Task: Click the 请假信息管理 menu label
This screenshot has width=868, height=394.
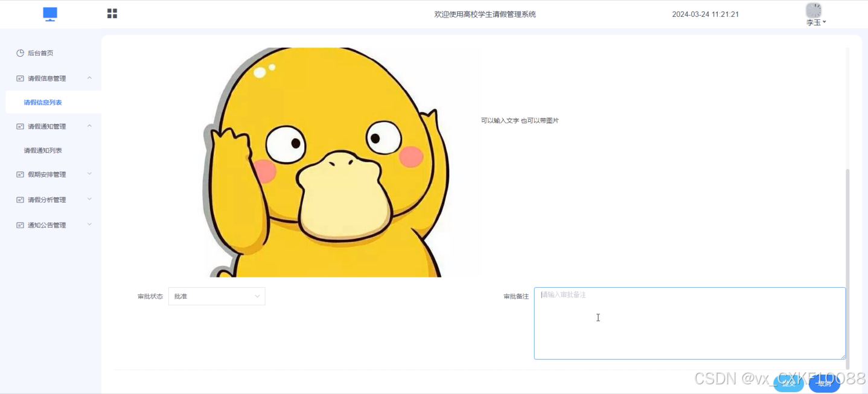Action: (47, 78)
